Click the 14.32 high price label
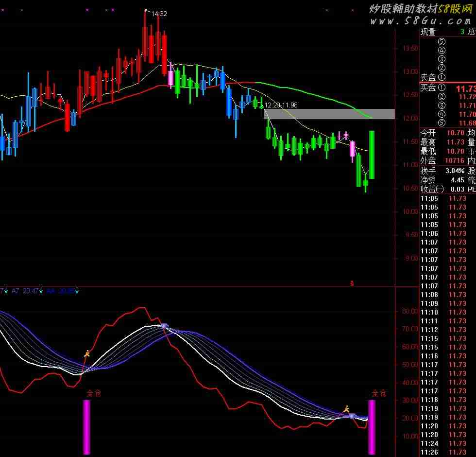Screen dimensions: 476x457 159,14
